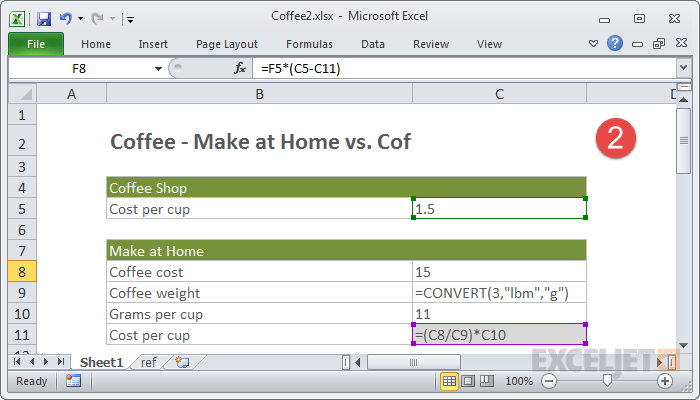Click the next sheet navigation arrow

click(x=46, y=362)
